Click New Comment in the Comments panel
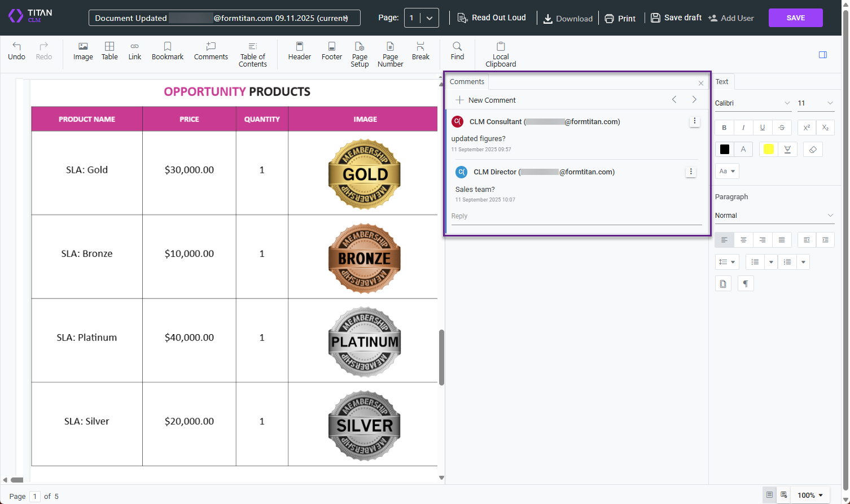Image resolution: width=850 pixels, height=504 pixels. coord(485,100)
